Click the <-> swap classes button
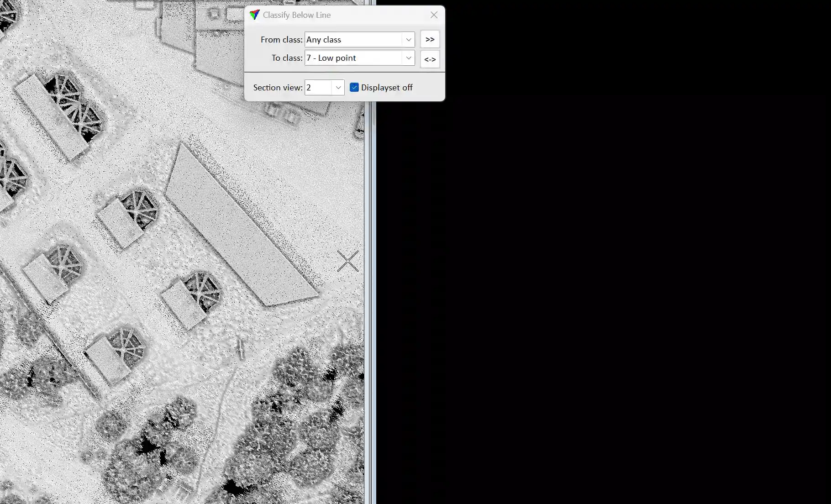Image resolution: width=831 pixels, height=504 pixels. 430,59
